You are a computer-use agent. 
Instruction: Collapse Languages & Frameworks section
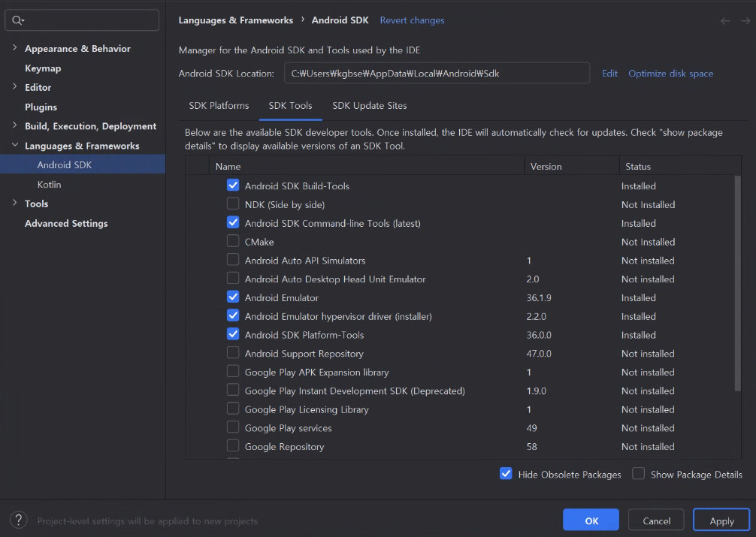point(14,145)
